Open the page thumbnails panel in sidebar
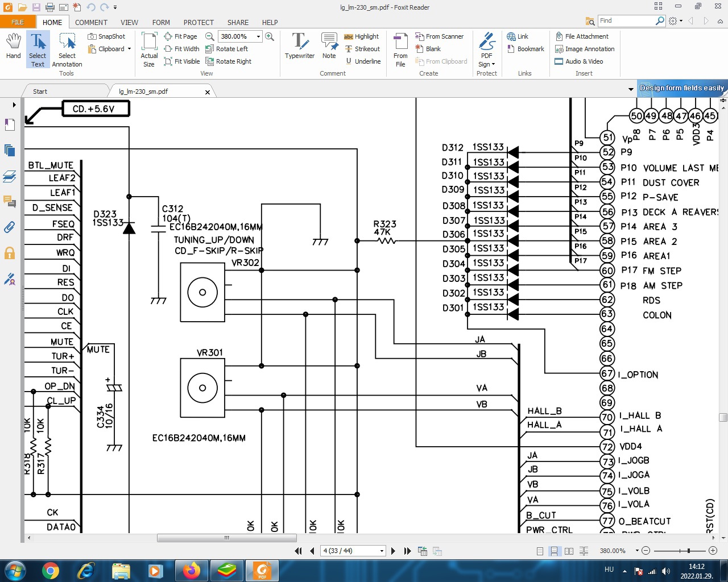728x582 pixels. tap(10, 151)
